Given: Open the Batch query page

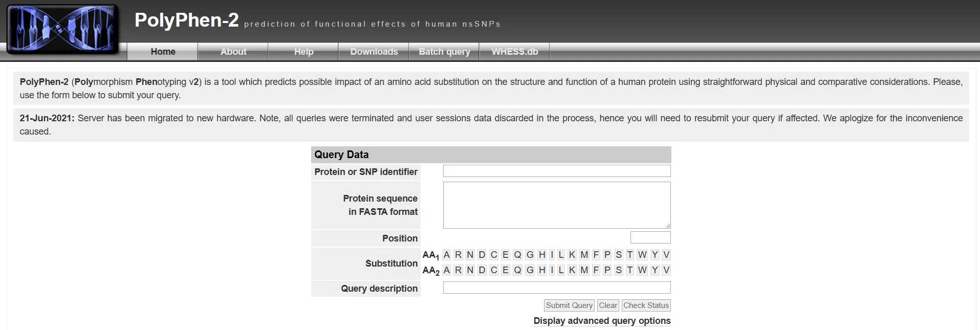Looking at the screenshot, I should 444,52.
